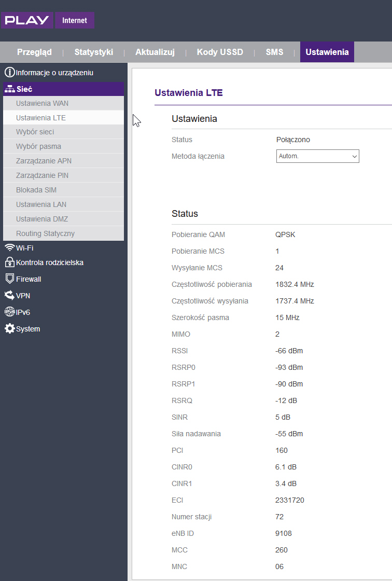This screenshot has height=581, width=392.
Task: Open Blokada SIM page
Action: [x=63, y=190]
